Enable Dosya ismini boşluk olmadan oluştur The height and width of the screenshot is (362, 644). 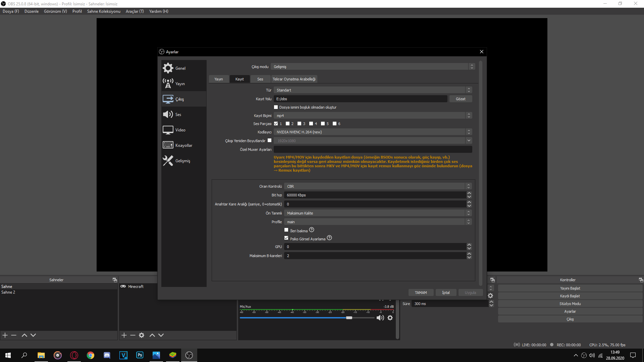point(276,107)
